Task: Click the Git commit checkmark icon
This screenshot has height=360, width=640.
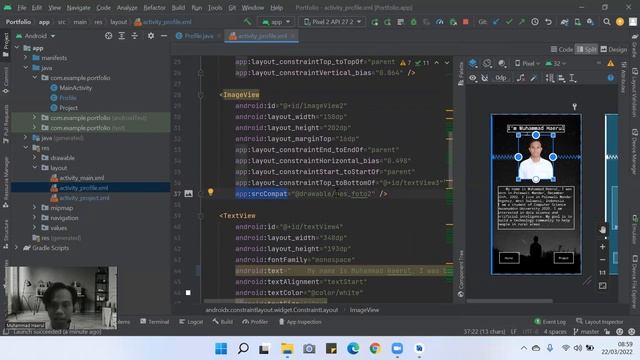Action: click(509, 22)
